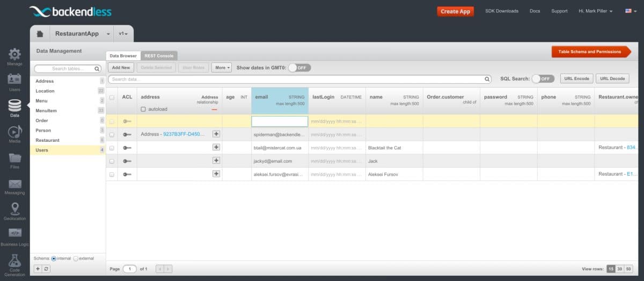The width and height of the screenshot is (644, 281).
Task: Select the MenuItem table in list
Action: click(x=68, y=111)
